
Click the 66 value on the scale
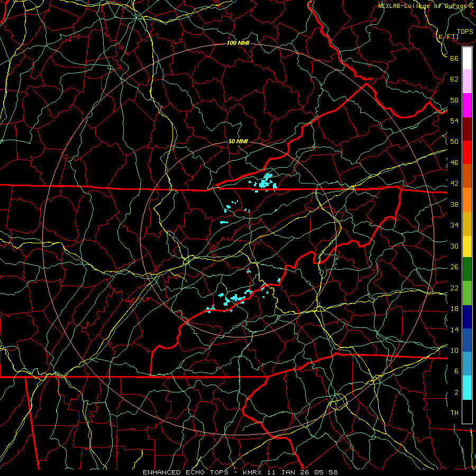(454, 58)
